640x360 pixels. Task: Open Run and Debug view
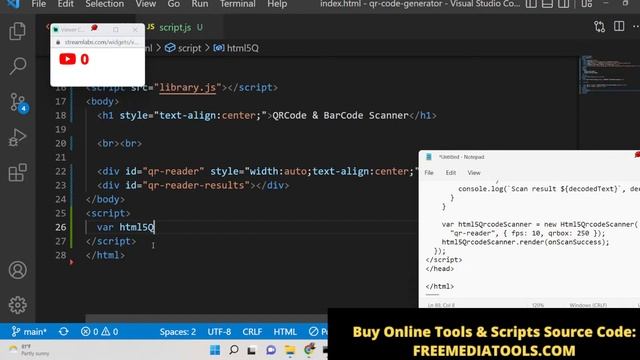click(x=17, y=137)
